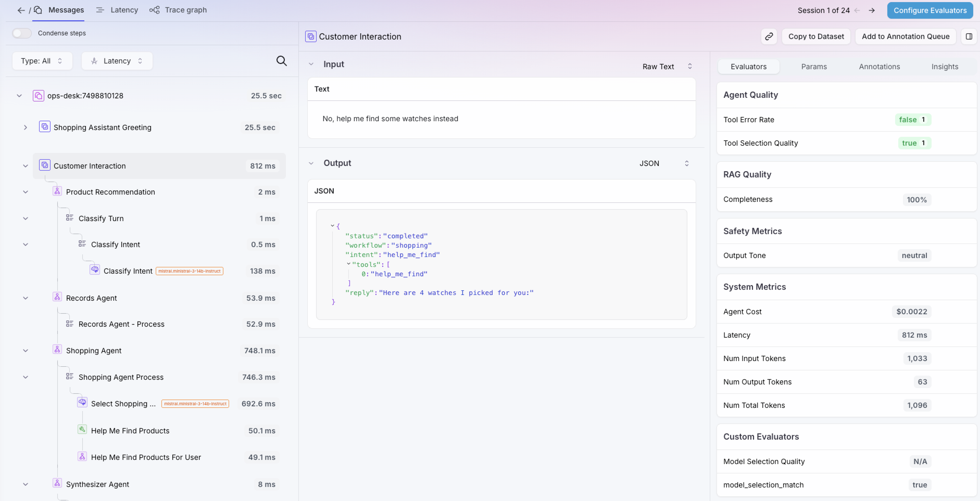Select the Params tab
The image size is (980, 501).
tap(814, 67)
